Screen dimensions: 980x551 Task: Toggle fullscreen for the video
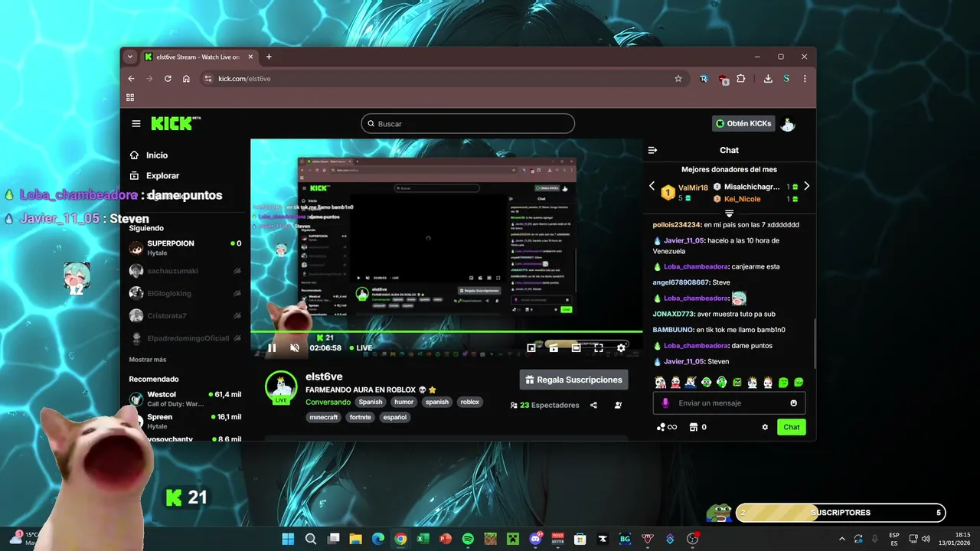coord(599,347)
